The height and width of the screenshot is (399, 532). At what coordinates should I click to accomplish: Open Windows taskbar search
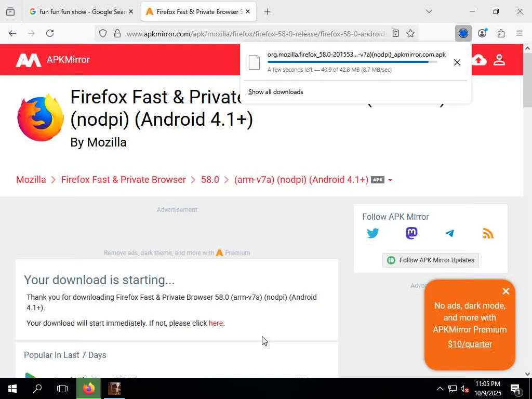37,389
